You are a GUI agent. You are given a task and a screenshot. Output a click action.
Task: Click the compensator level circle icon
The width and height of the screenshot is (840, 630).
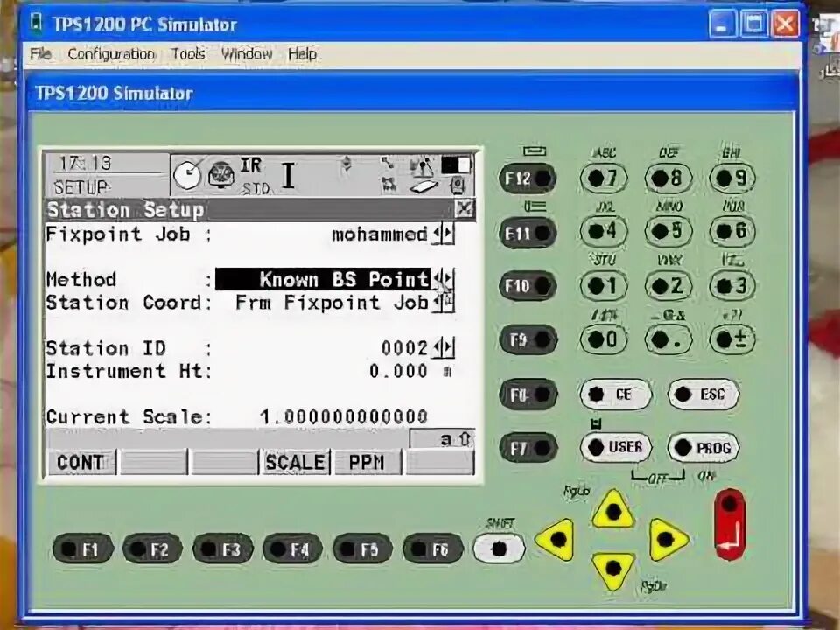tap(188, 173)
